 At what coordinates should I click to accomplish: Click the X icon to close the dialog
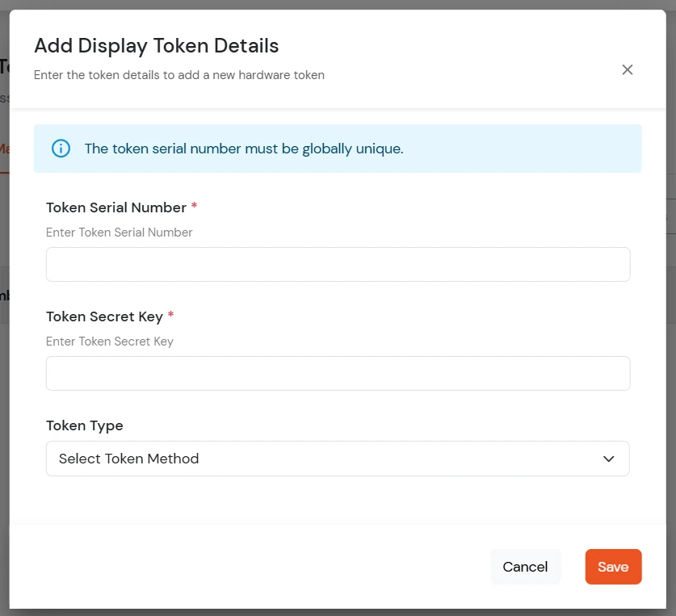pos(628,69)
